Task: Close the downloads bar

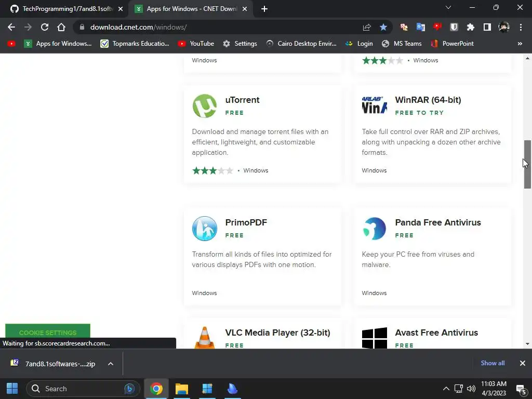Action: (523, 363)
